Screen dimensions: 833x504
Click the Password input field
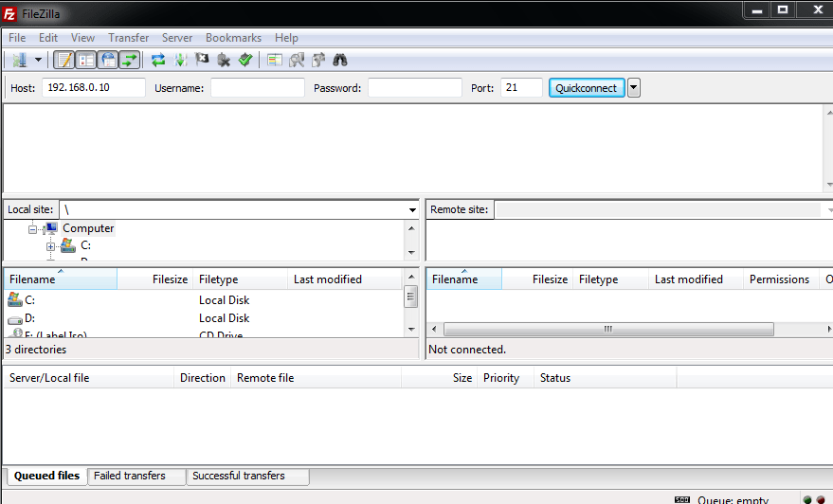tap(415, 87)
